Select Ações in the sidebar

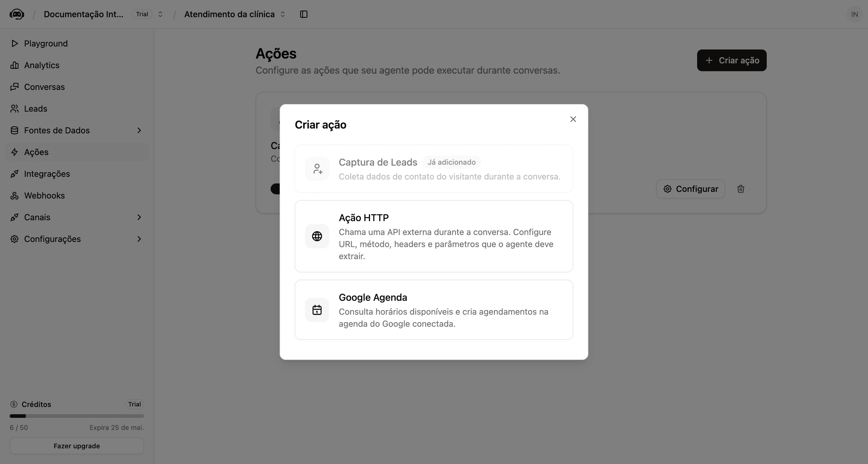[x=77, y=152]
